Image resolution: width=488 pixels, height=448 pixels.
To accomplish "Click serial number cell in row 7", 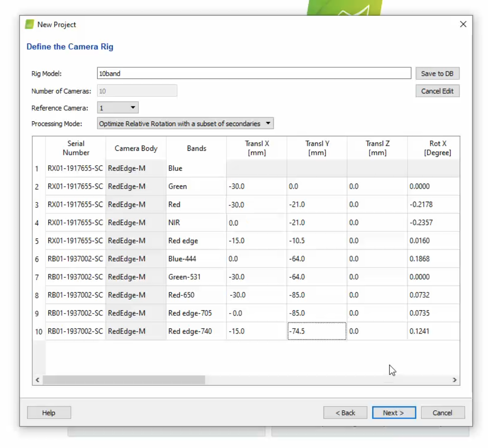I will click(75, 277).
